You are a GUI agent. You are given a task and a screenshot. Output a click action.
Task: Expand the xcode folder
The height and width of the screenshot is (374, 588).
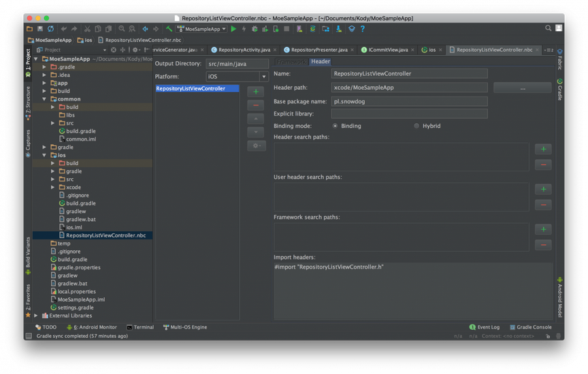tap(53, 188)
